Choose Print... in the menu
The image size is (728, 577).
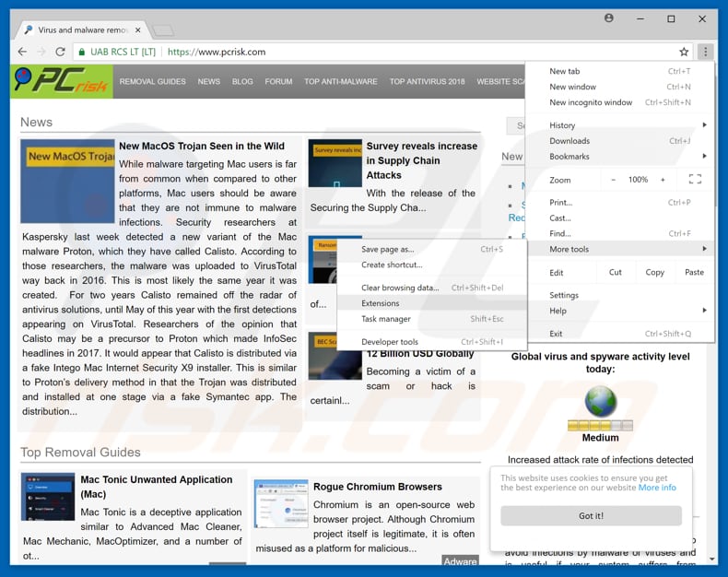pyautogui.click(x=620, y=203)
